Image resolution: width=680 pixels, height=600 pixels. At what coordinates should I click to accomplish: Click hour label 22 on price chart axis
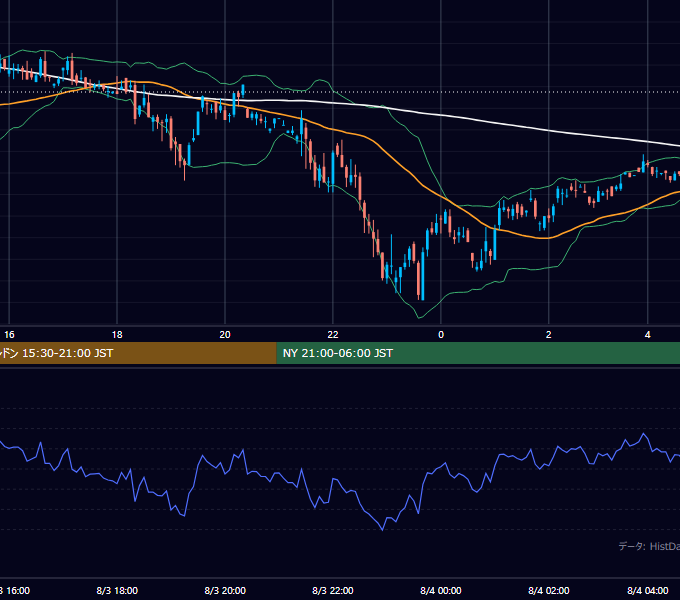point(333,335)
